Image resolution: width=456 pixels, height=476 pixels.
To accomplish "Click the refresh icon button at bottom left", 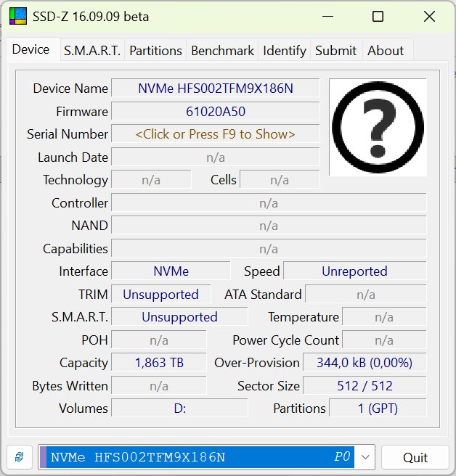I will [20, 457].
